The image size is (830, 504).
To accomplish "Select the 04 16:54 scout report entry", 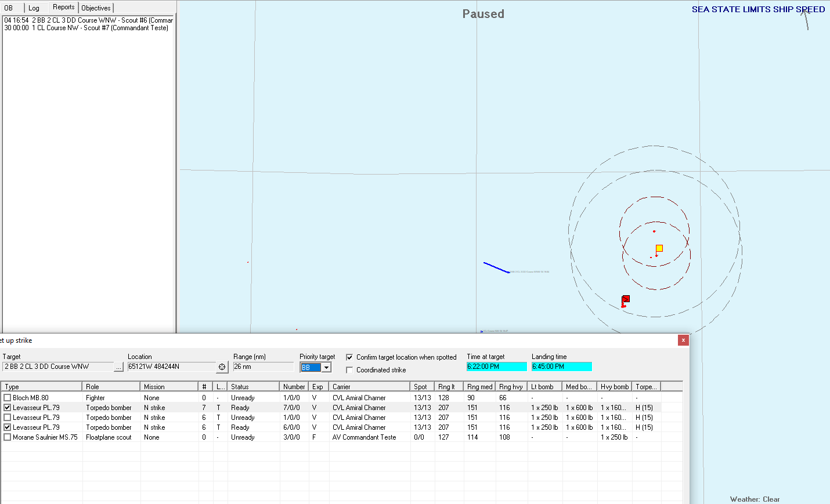I will point(89,20).
